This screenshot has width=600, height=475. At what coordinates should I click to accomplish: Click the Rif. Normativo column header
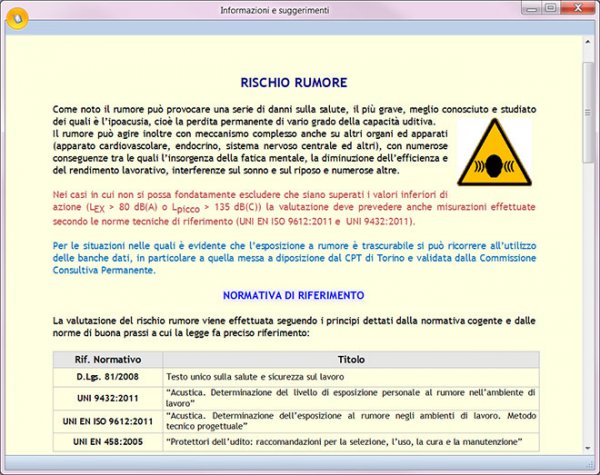108,358
